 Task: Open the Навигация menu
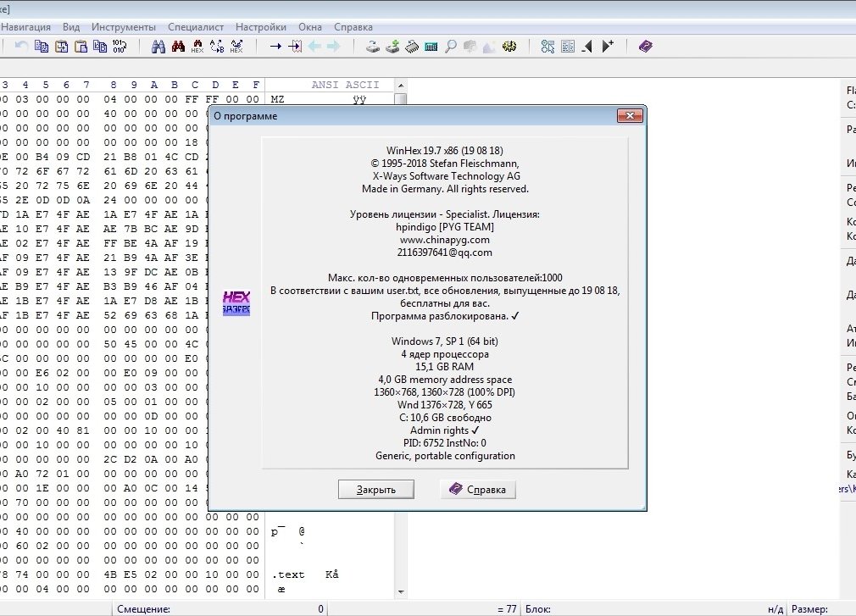(25, 27)
